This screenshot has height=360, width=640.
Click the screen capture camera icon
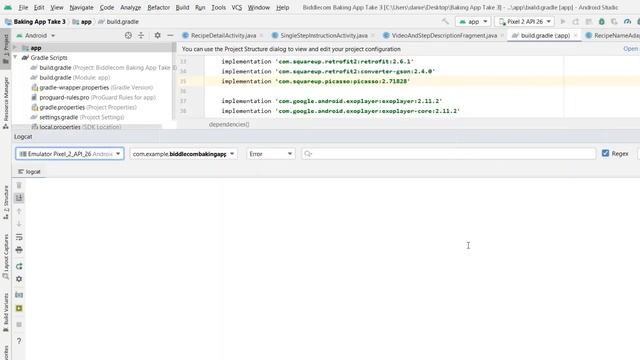click(19, 295)
